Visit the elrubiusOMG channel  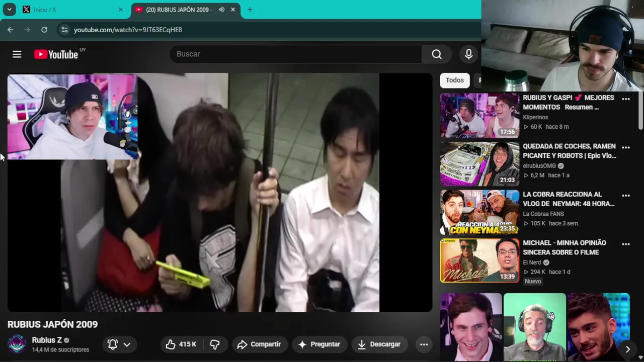(x=539, y=166)
